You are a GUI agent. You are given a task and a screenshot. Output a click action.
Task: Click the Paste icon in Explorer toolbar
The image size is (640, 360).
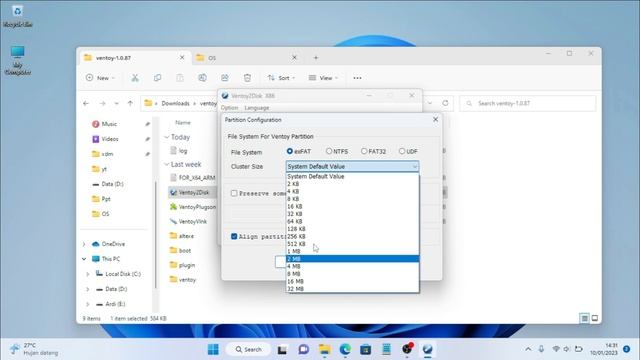(180, 78)
